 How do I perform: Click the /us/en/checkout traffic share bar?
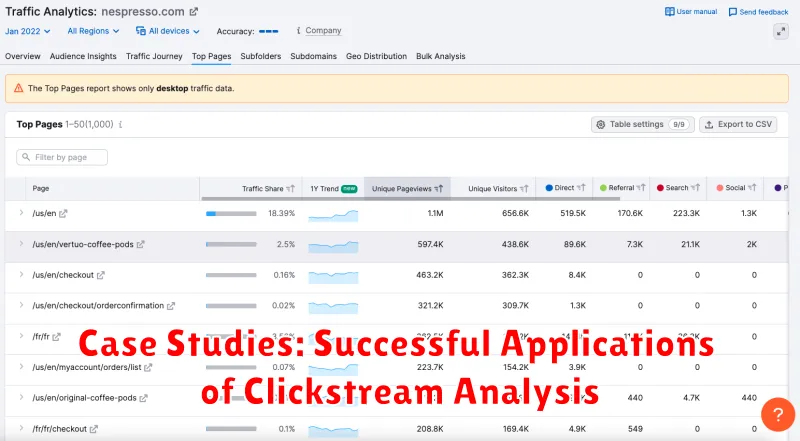click(x=231, y=275)
